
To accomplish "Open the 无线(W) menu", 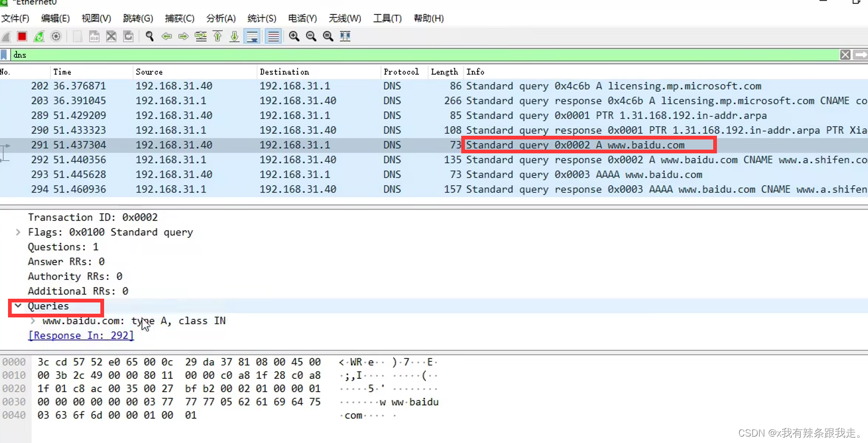I will tap(345, 18).
